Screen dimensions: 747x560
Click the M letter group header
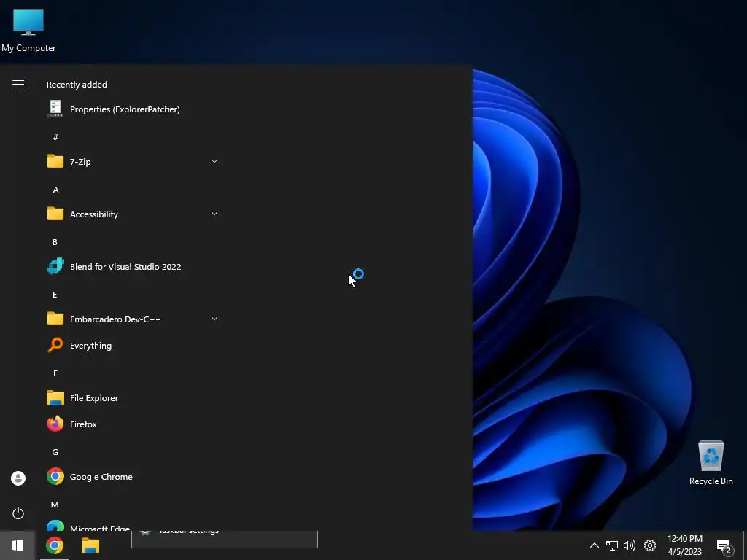point(55,505)
